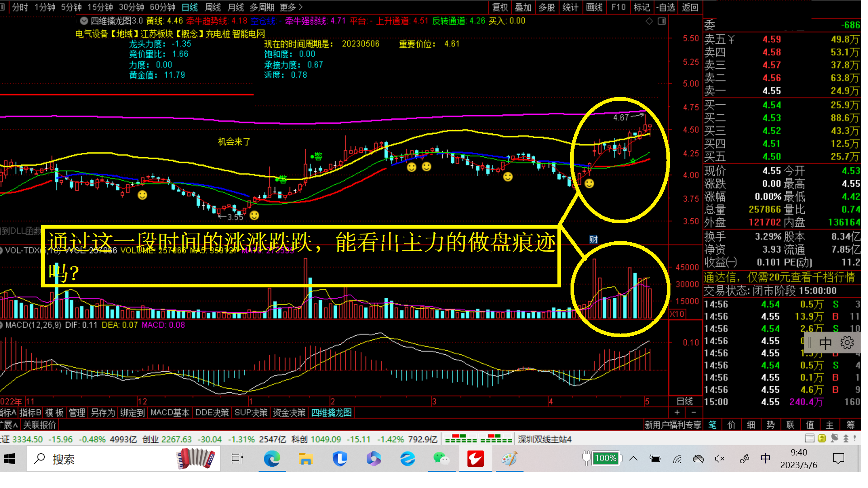The image size is (868, 488).
Task: Click the satellite dish status icon
Action: click(x=835, y=438)
